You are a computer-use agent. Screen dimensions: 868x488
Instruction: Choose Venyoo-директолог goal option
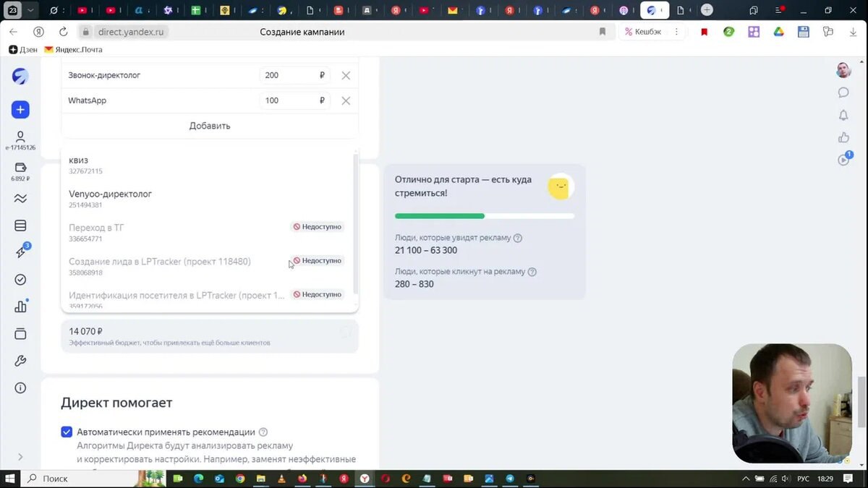point(110,194)
